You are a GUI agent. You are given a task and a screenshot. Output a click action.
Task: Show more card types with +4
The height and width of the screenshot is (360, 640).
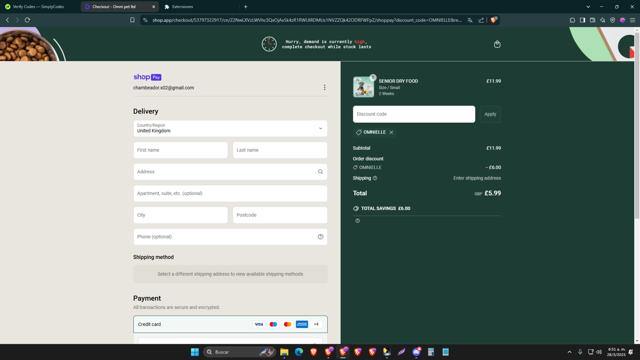coord(316,324)
